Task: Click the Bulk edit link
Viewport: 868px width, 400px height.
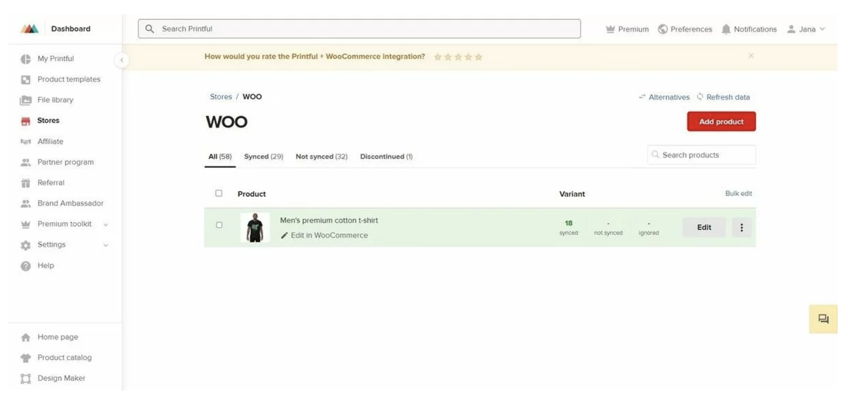Action: (x=738, y=193)
